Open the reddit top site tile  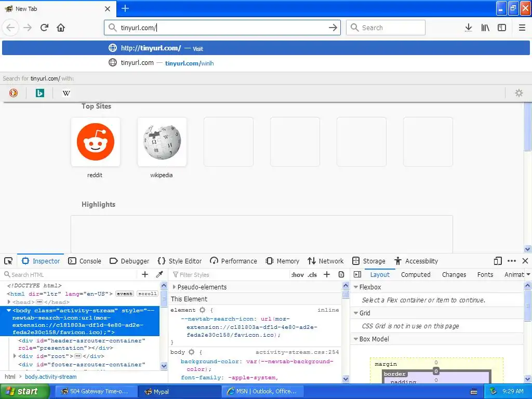[96, 142]
